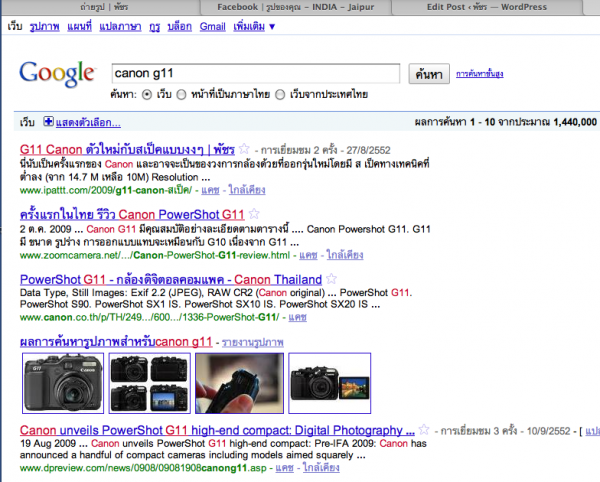Switch to the Edit Post WordPress tab
This screenshot has height=482, width=600.
[487, 7]
